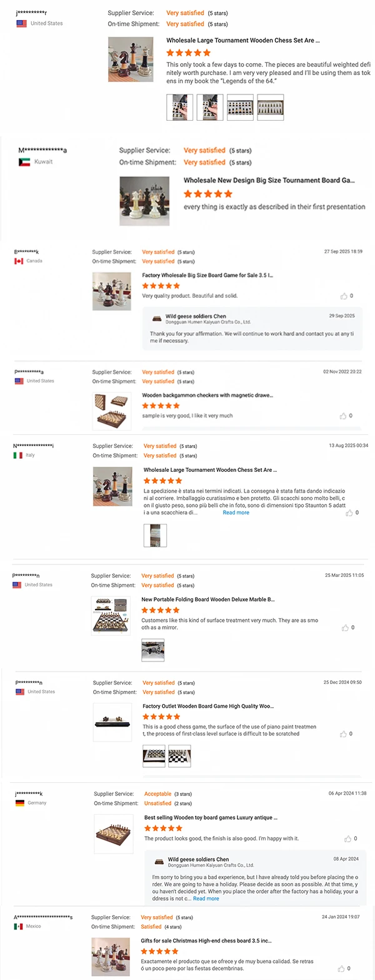The image size is (375, 980).
Task: Open the Italian review attached photo
Action: tap(155, 535)
